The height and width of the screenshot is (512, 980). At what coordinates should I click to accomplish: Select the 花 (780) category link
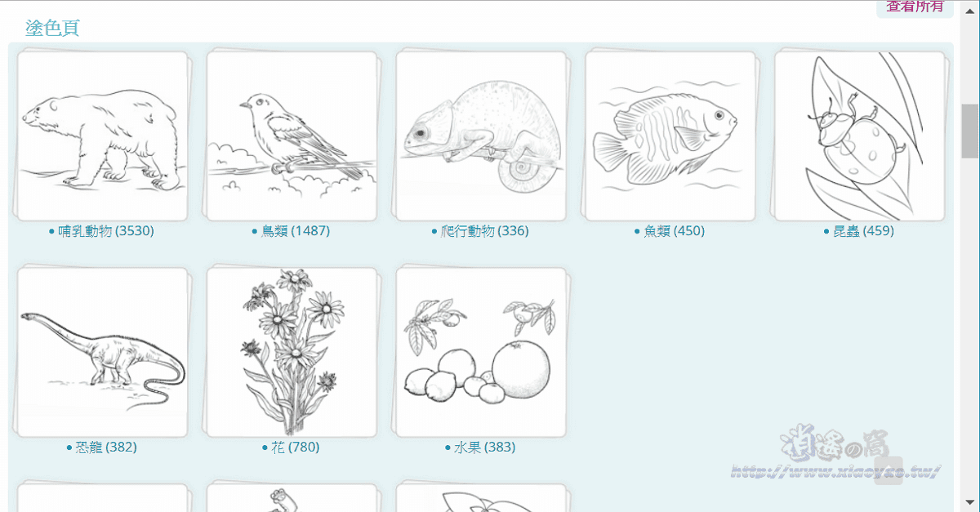[x=296, y=447]
